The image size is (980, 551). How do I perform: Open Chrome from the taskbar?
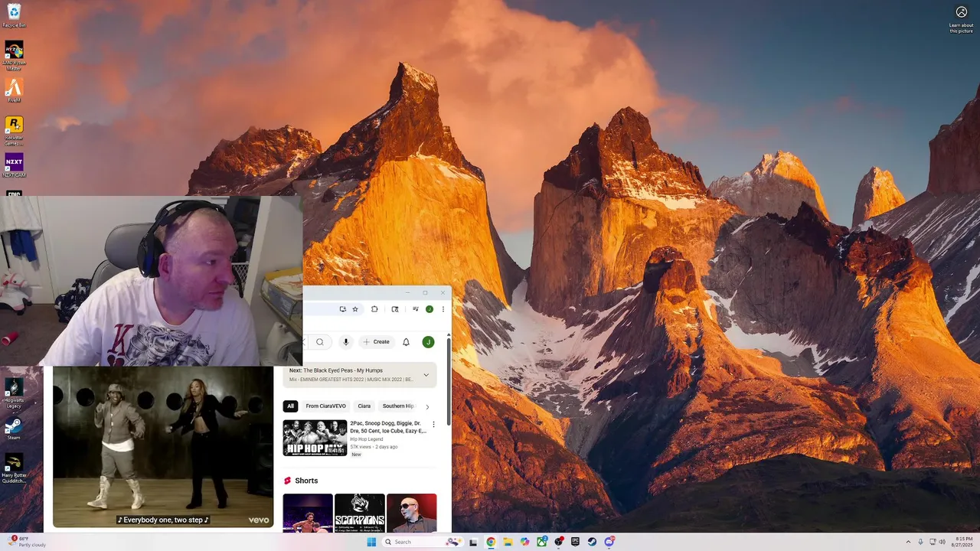(x=491, y=542)
